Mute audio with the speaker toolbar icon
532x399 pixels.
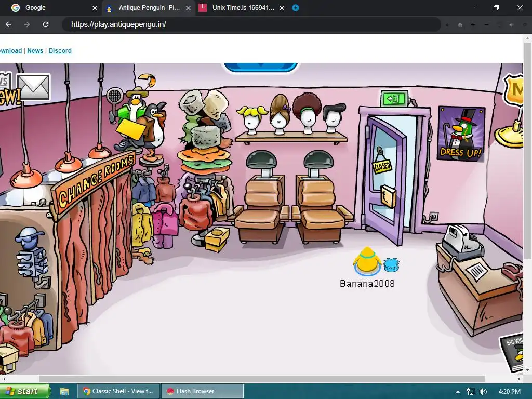click(512, 25)
